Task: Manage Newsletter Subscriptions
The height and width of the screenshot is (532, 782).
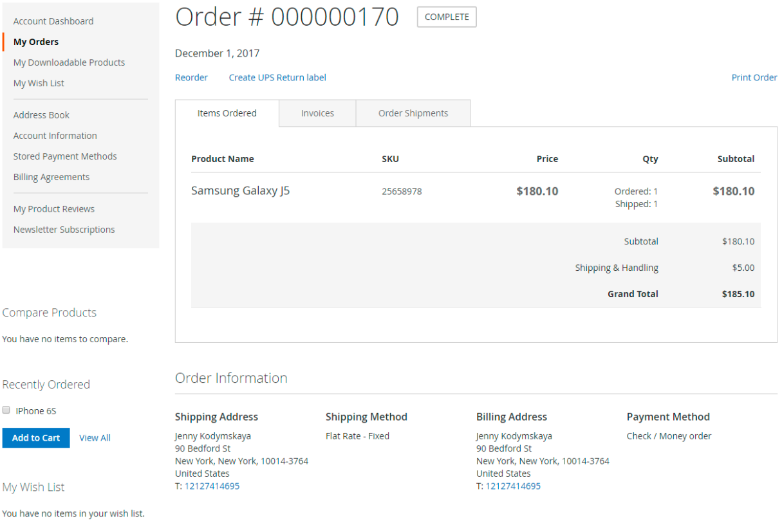Action: pyautogui.click(x=64, y=230)
